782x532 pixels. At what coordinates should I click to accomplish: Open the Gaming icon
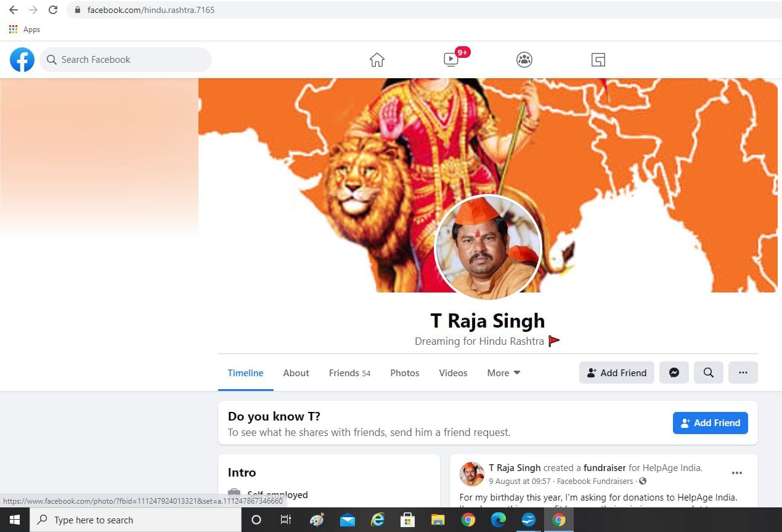tap(597, 59)
